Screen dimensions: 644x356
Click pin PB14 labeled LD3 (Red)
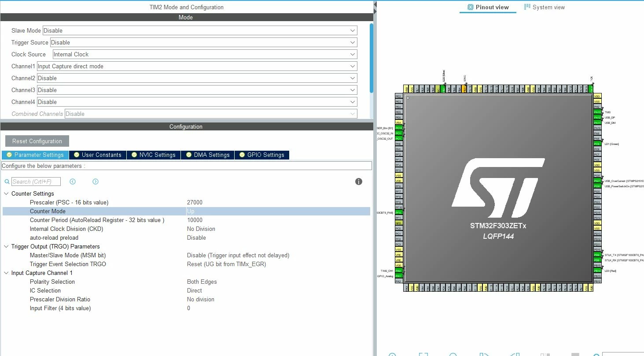[x=597, y=271]
